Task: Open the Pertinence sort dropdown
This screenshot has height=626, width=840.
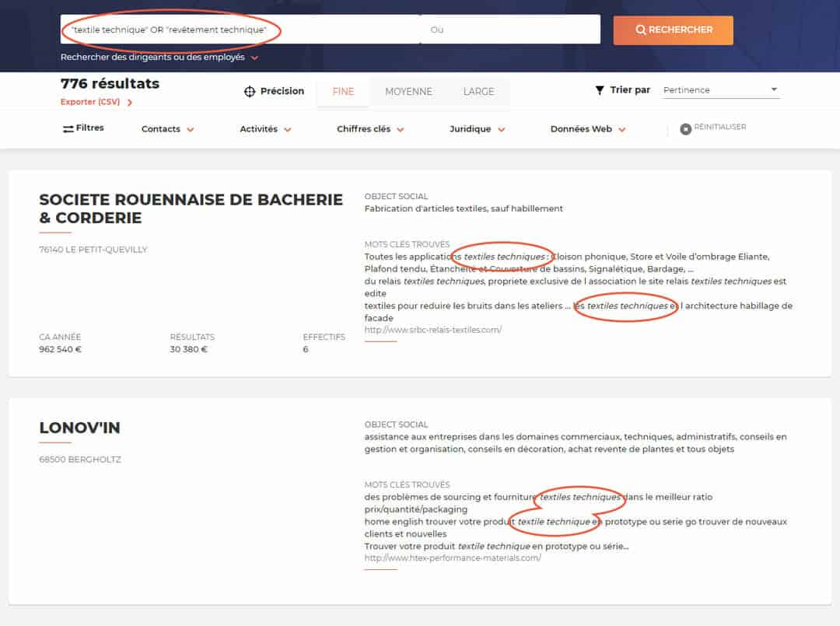Action: pyautogui.click(x=721, y=90)
